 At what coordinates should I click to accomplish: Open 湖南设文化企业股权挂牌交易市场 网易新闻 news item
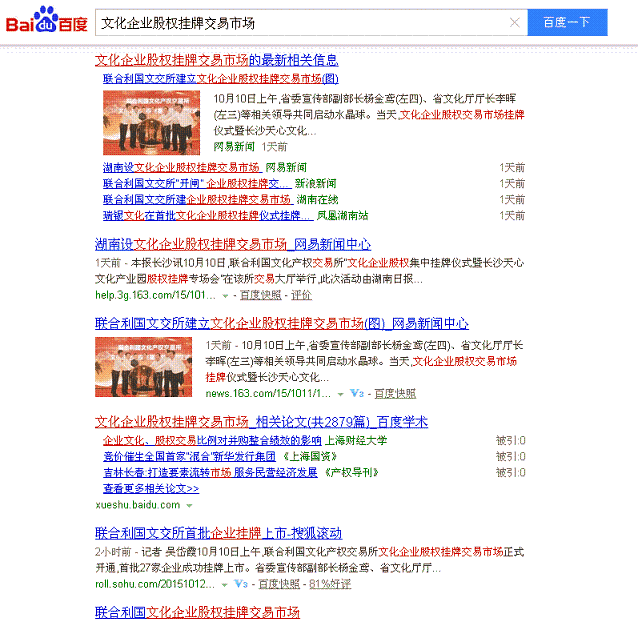(x=182, y=167)
